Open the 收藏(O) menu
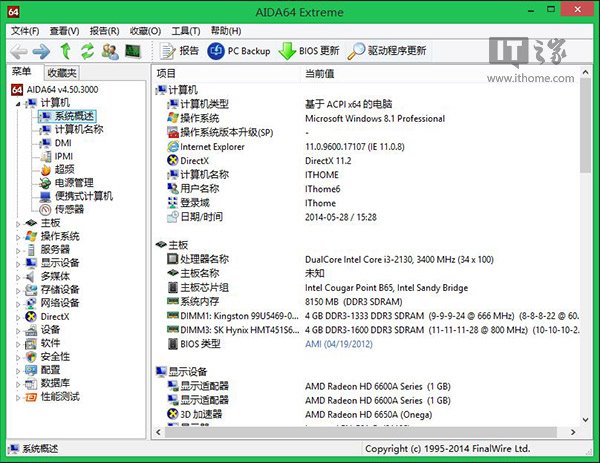 point(145,31)
